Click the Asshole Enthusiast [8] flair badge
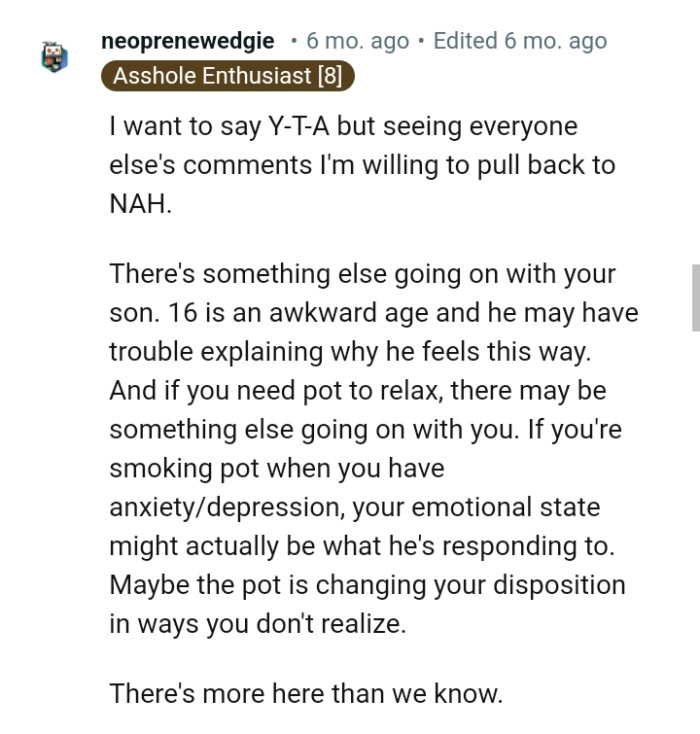700x734 pixels. point(228,75)
